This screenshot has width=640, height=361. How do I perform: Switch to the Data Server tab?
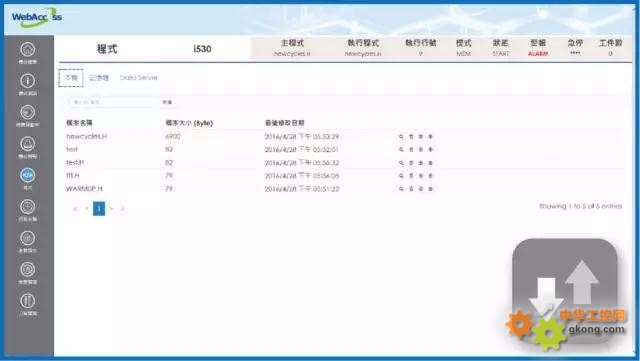[139, 78]
